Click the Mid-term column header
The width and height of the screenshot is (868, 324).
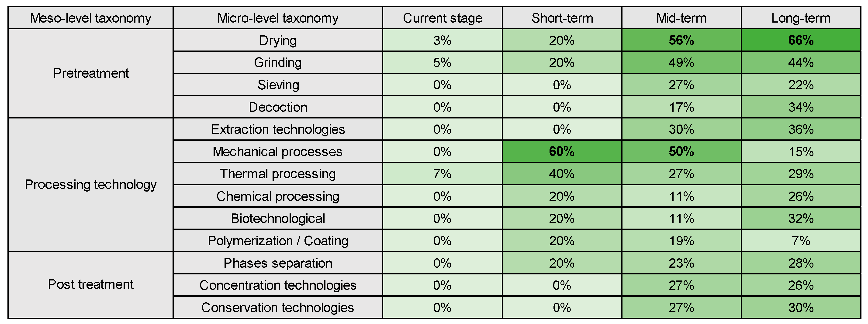pos(681,18)
